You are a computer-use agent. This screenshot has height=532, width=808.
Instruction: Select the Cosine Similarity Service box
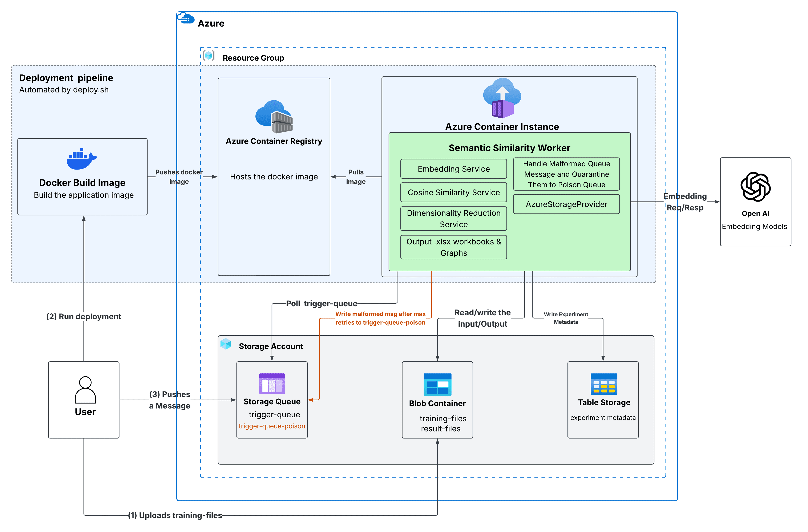[x=454, y=192]
